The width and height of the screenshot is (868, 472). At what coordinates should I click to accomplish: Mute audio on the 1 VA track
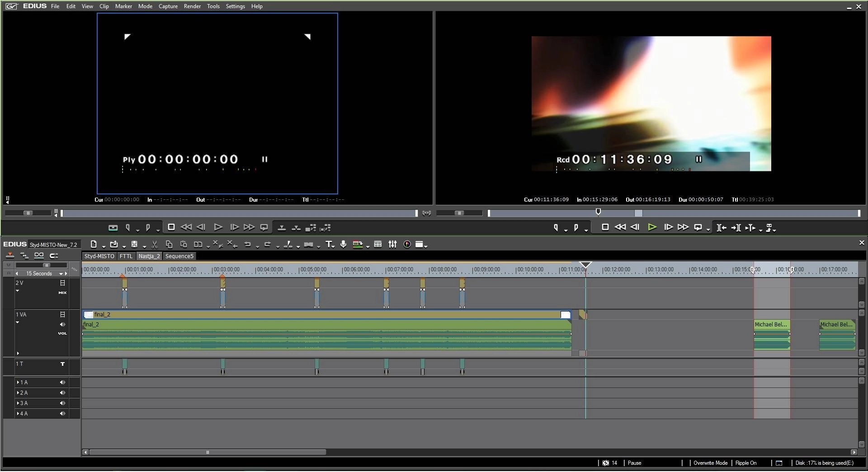pyautogui.click(x=62, y=324)
